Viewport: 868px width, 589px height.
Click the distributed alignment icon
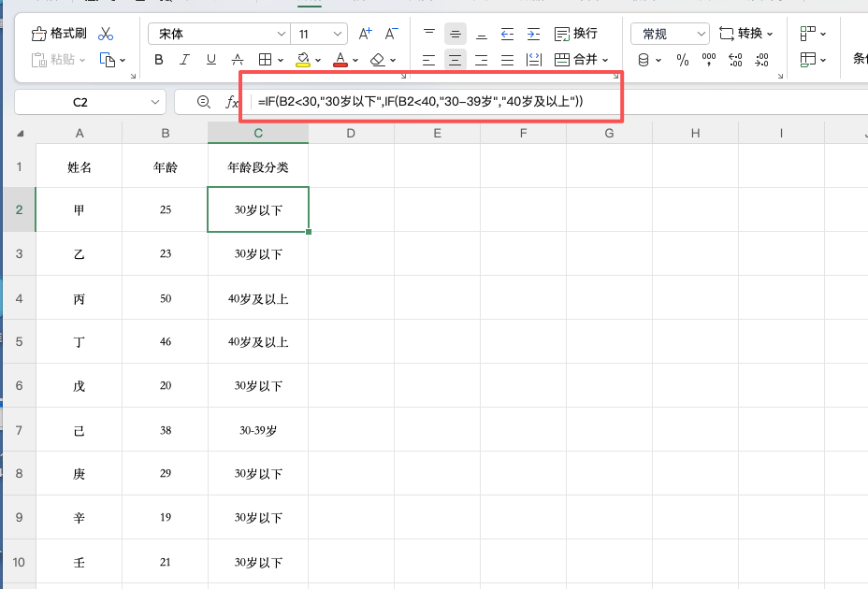click(534, 59)
